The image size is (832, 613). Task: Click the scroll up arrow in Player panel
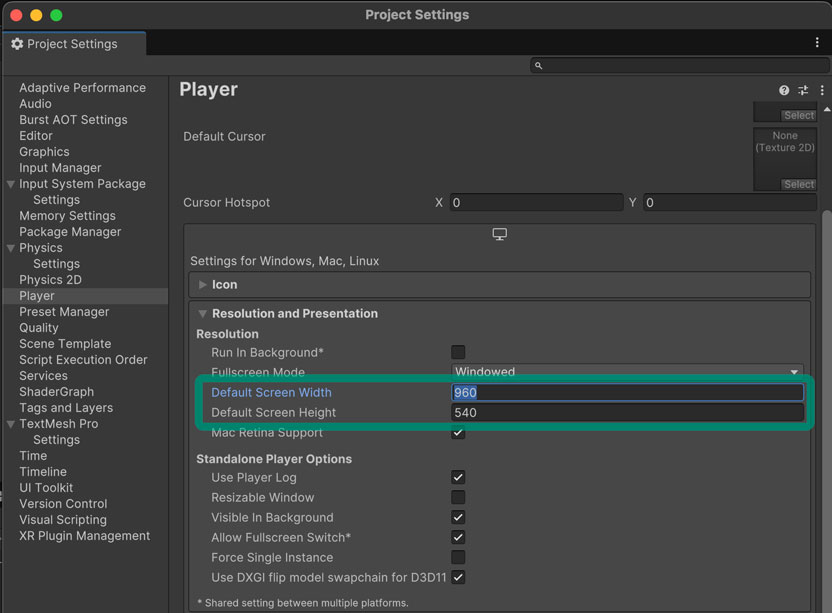[827, 109]
